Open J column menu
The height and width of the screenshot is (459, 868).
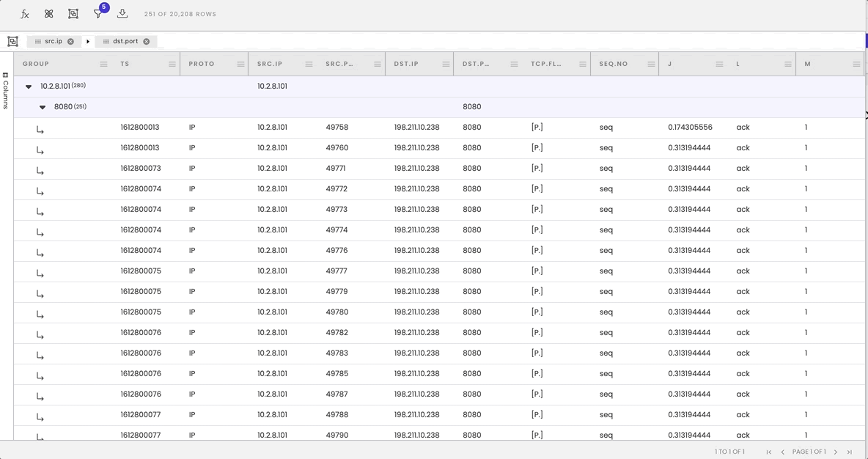pyautogui.click(x=720, y=65)
